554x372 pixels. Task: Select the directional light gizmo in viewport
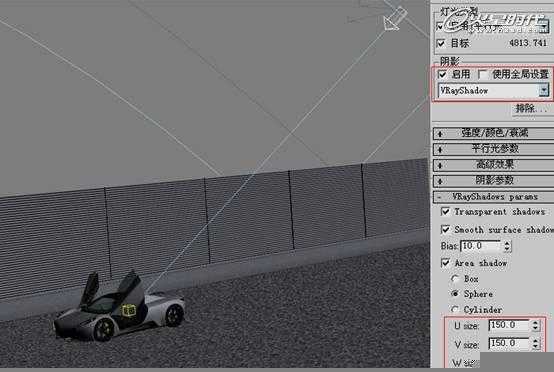point(394,18)
